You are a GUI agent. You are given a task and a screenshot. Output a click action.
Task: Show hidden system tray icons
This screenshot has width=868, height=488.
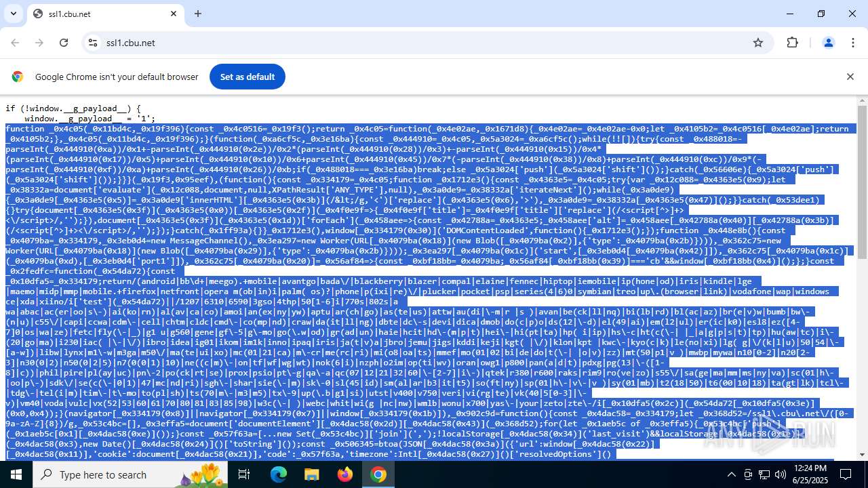(x=731, y=474)
